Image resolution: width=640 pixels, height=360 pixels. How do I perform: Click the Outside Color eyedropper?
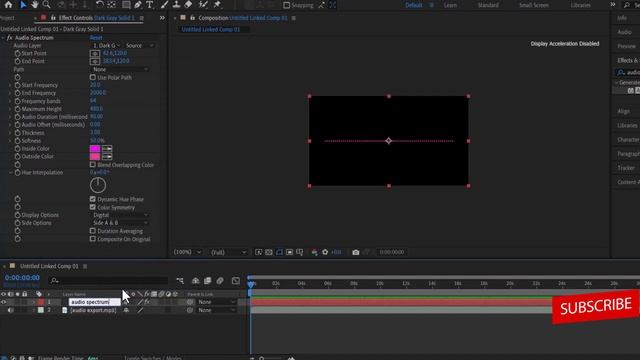pyautogui.click(x=107, y=157)
